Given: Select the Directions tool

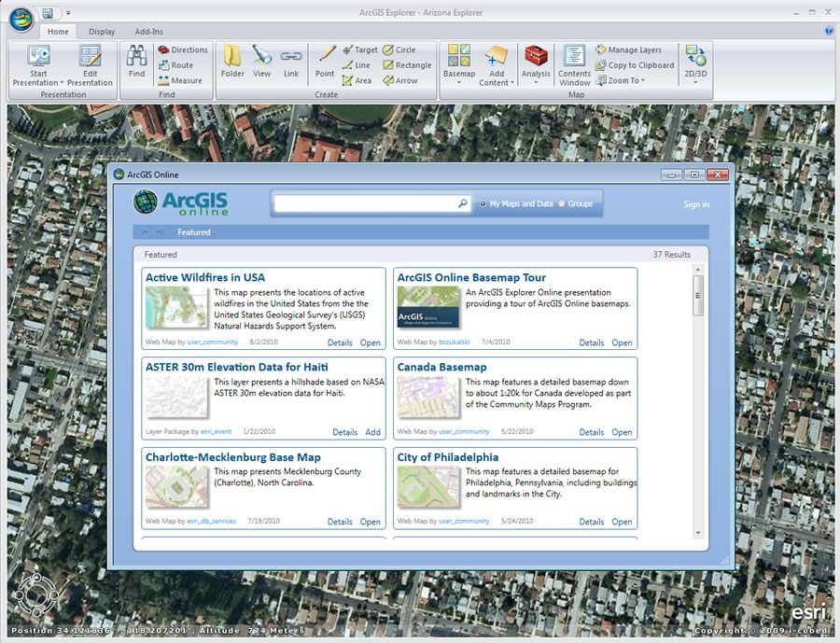Looking at the screenshot, I should click(183, 49).
